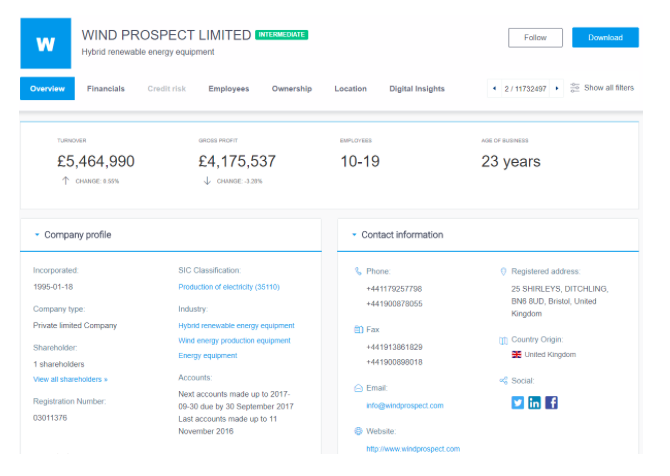Open the Ownership tab
670x476 pixels.
point(292,88)
